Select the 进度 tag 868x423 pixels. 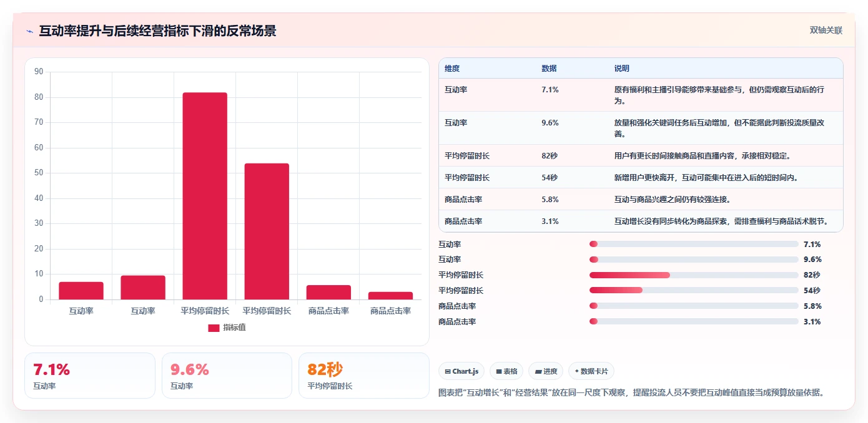point(546,371)
